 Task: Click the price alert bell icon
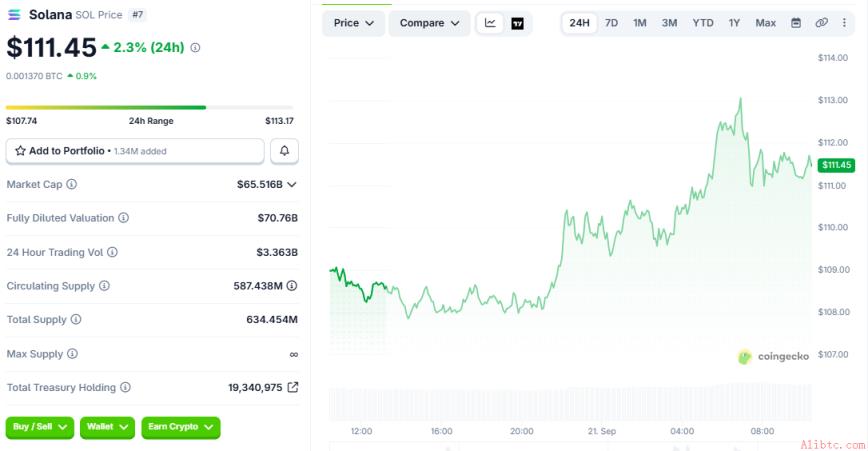click(285, 151)
